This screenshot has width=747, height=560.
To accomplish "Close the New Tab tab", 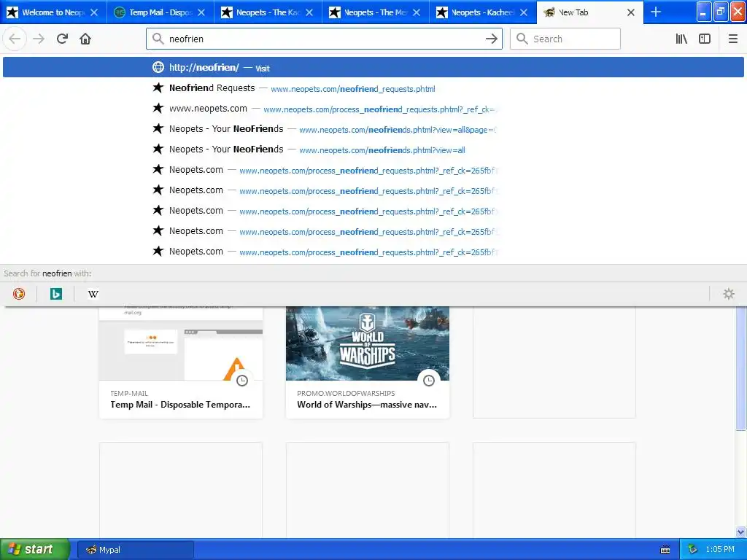I will [x=631, y=12].
